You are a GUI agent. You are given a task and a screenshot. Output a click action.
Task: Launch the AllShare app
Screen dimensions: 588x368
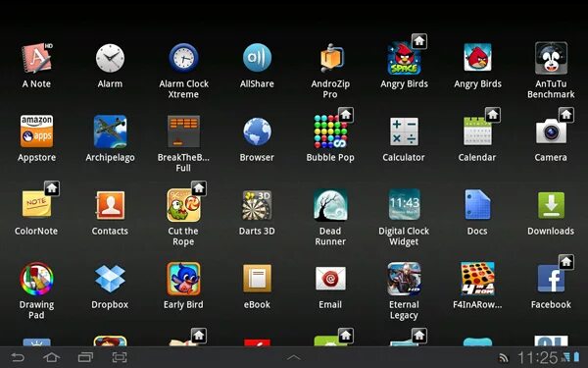[x=257, y=58]
